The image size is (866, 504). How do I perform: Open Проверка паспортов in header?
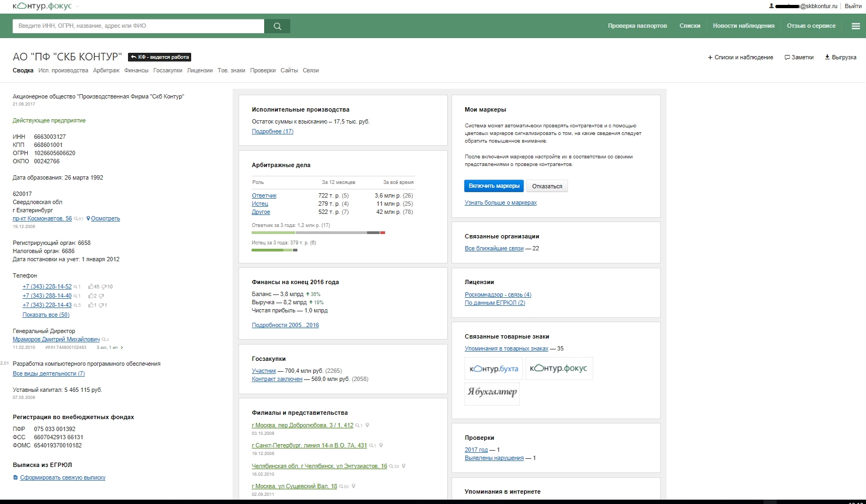pyautogui.click(x=637, y=26)
